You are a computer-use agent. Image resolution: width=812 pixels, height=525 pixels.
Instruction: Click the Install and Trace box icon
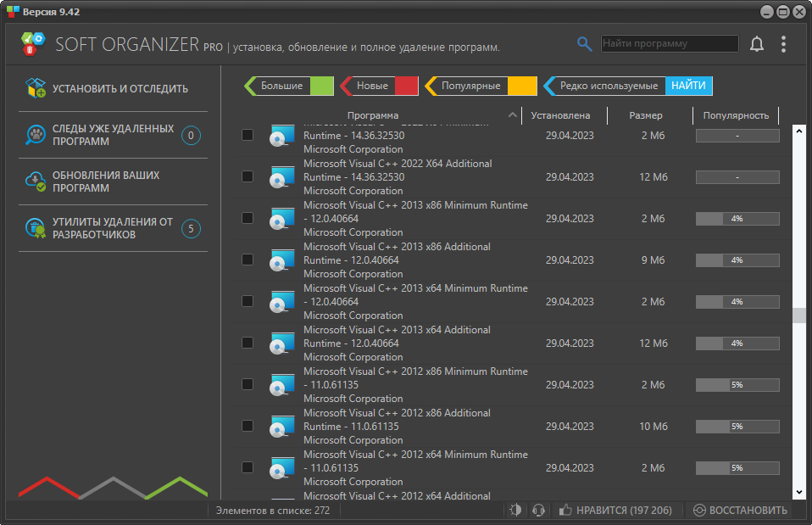36,88
